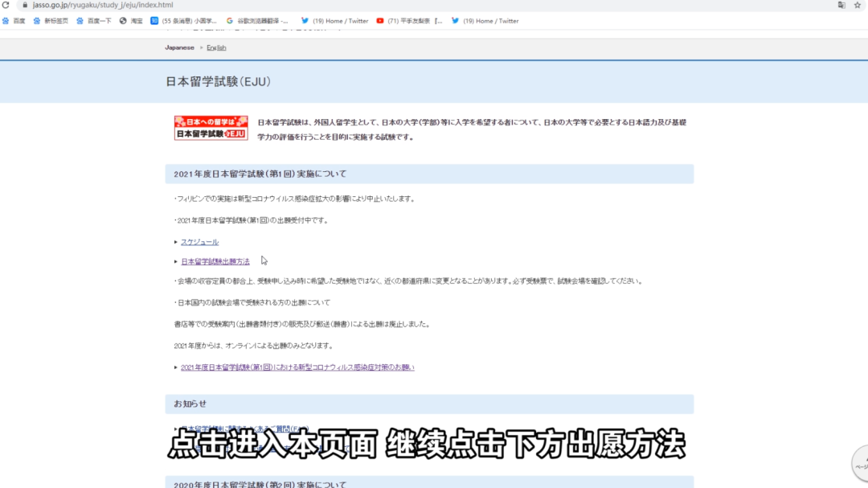The width and height of the screenshot is (868, 488).
Task: Click the heading 2020年度日本留学試験(第2回)実施について
Action: click(260, 484)
